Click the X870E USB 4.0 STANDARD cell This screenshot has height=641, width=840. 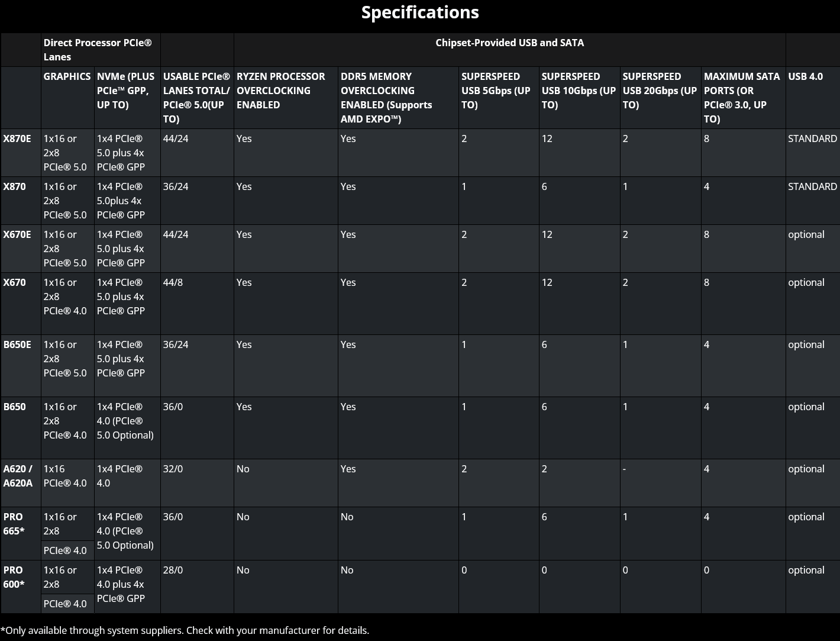(812, 138)
